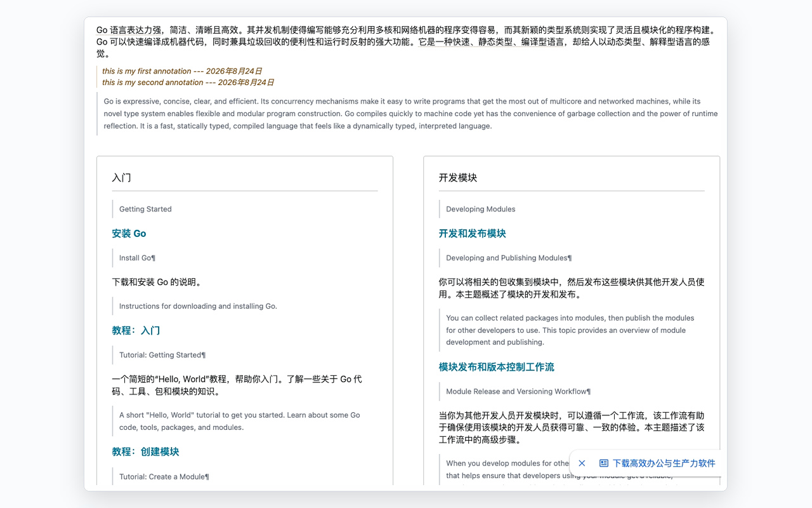Click the first annotation dated 2026年8月24日
This screenshot has height=508, width=812.
tap(182, 71)
